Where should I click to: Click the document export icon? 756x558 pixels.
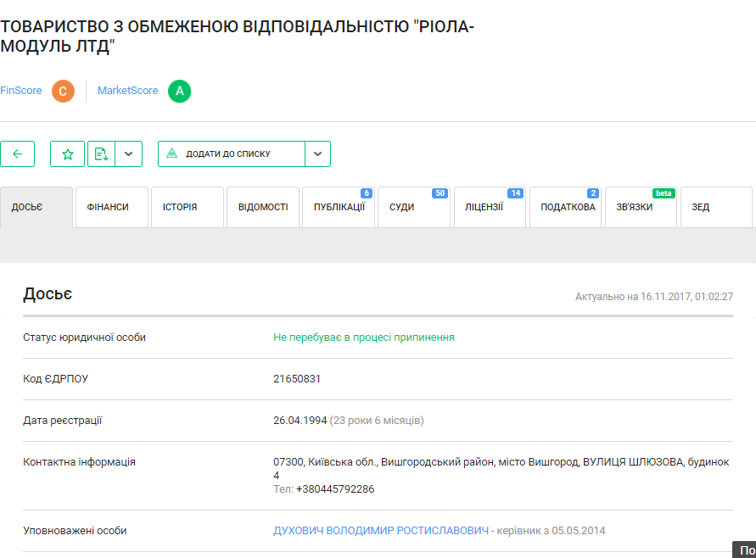tap(101, 153)
